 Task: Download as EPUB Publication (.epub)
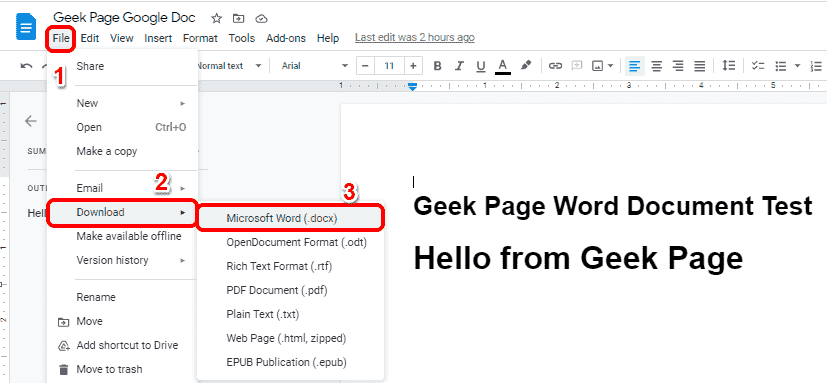coord(291,362)
